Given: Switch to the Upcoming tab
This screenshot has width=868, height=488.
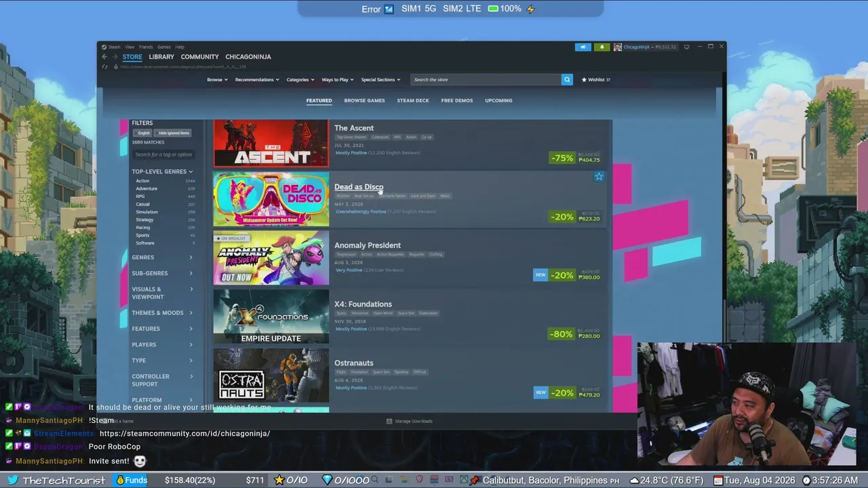Looking at the screenshot, I should coord(498,100).
